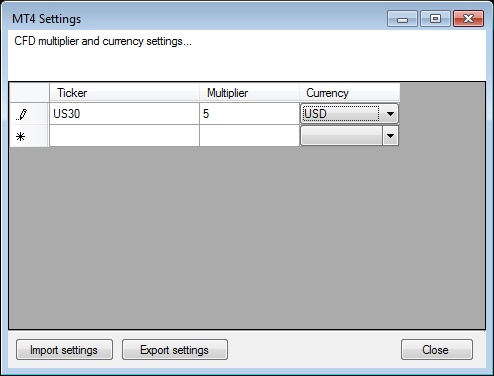The height and width of the screenshot is (376, 494).
Task: Select the row header with pencil edit icon
Action: click(29, 114)
